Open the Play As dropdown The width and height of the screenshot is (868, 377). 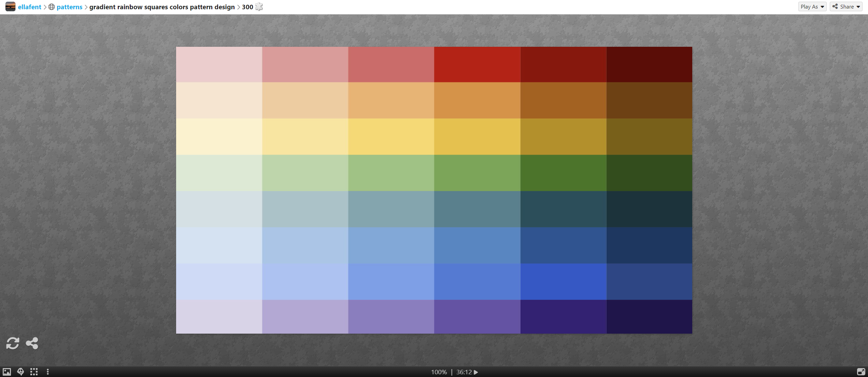[x=812, y=6]
